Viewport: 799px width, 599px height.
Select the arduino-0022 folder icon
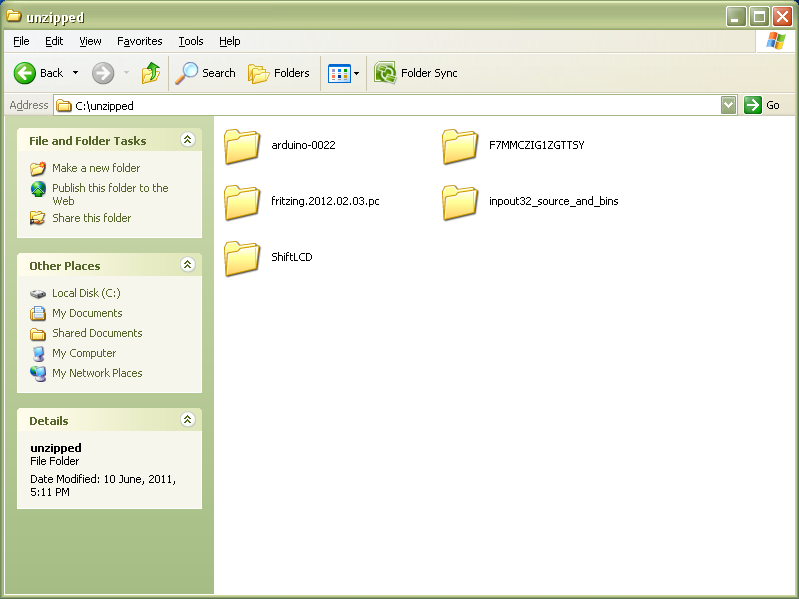coord(242,146)
